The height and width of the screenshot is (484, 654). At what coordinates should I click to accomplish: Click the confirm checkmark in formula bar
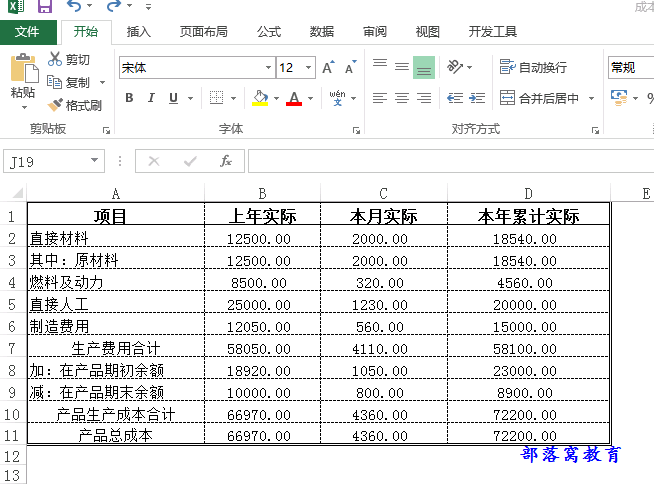click(190, 161)
